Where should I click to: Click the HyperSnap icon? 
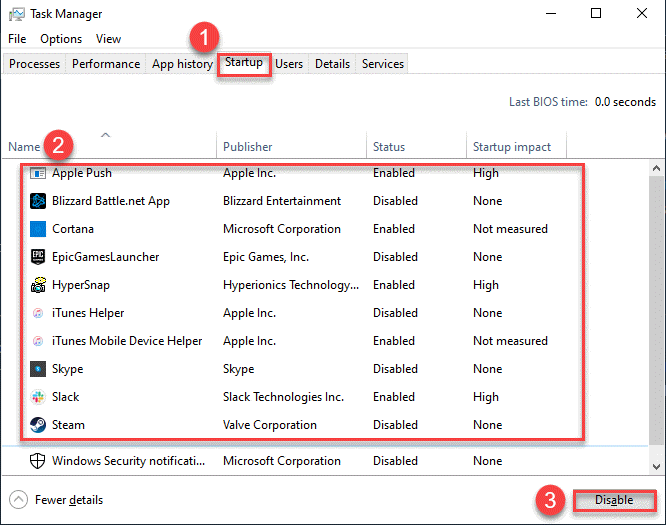click(38, 285)
